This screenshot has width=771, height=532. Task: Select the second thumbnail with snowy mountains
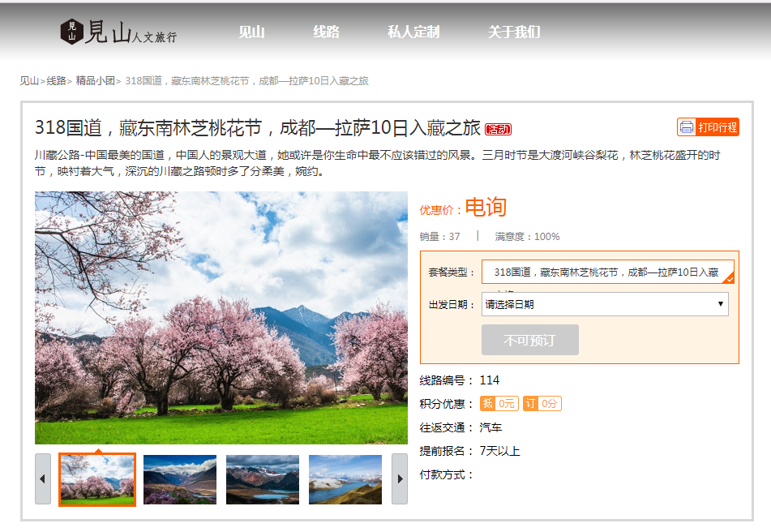pos(180,479)
